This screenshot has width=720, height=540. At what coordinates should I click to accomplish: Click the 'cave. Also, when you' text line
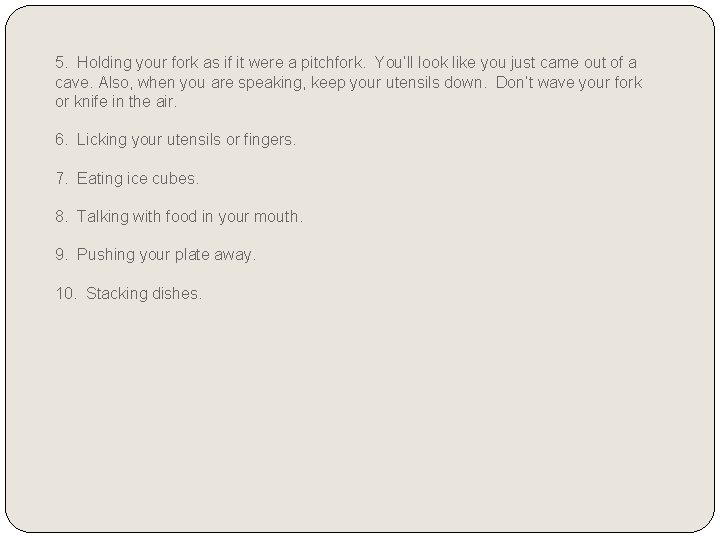349,83
